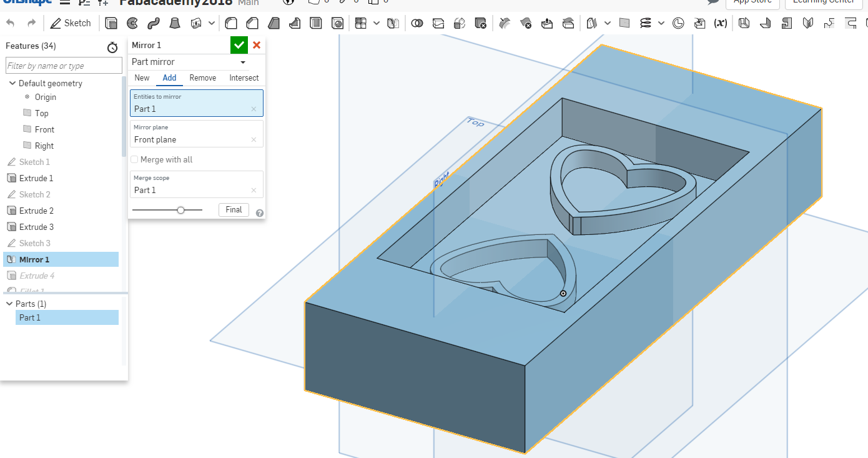Switch to the Intersect tab
The image size is (868, 458).
[244, 77]
